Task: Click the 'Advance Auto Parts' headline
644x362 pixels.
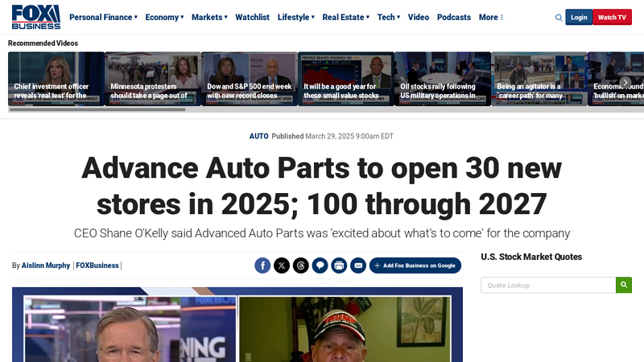Action: click(321, 186)
